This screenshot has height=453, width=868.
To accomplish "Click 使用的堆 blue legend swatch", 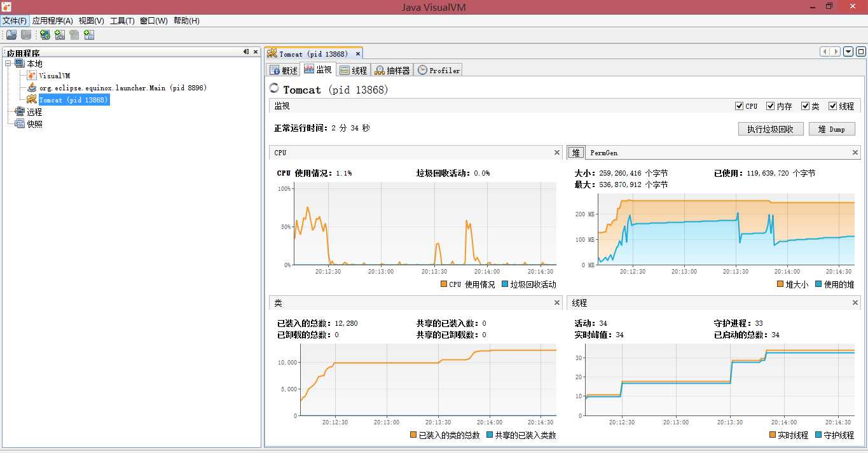I will tap(818, 284).
